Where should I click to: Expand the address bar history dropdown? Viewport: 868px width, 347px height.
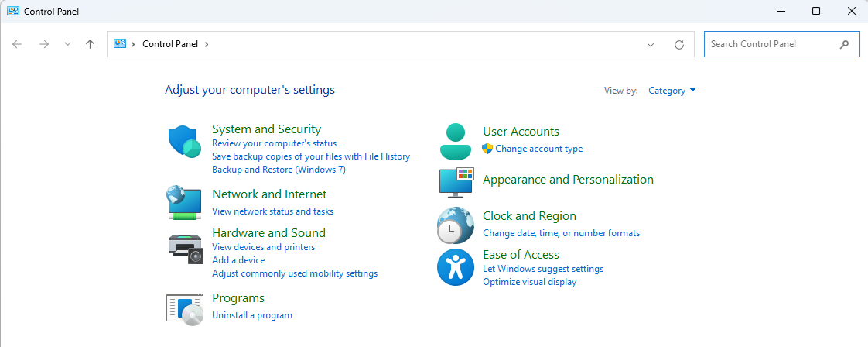tap(651, 45)
